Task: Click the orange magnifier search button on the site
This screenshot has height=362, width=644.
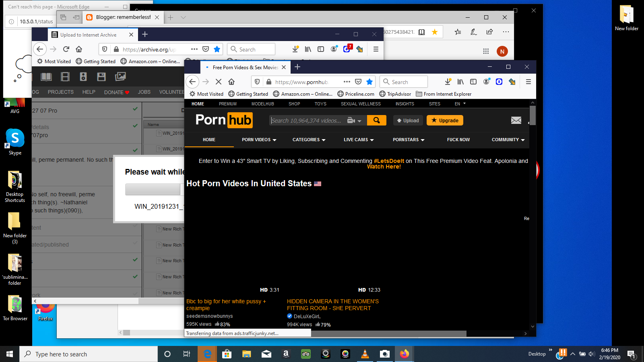Action: 376,120
